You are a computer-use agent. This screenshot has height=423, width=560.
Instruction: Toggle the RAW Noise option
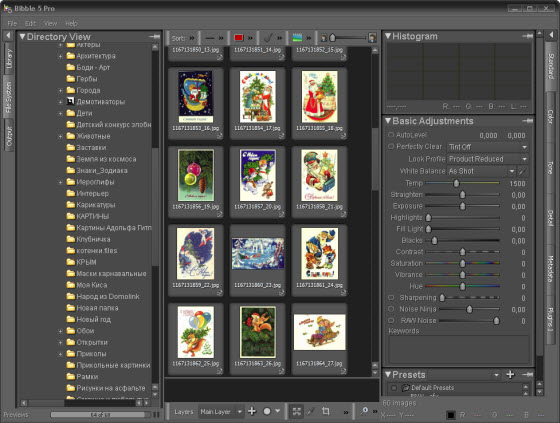tap(391, 320)
